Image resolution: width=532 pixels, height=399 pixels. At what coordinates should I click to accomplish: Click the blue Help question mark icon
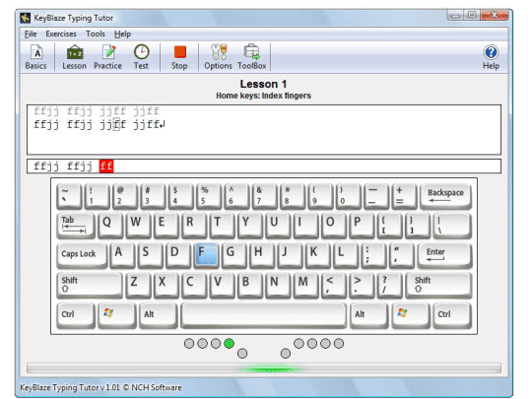click(491, 57)
